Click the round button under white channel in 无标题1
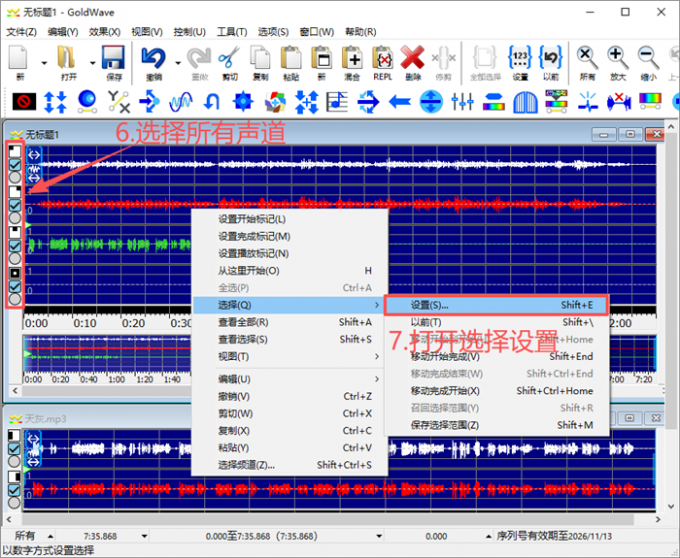The height and width of the screenshot is (558, 680). tap(15, 177)
